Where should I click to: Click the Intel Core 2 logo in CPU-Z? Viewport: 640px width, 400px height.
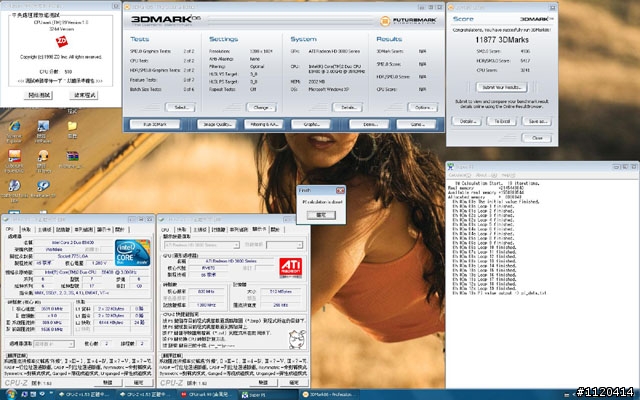(131, 250)
